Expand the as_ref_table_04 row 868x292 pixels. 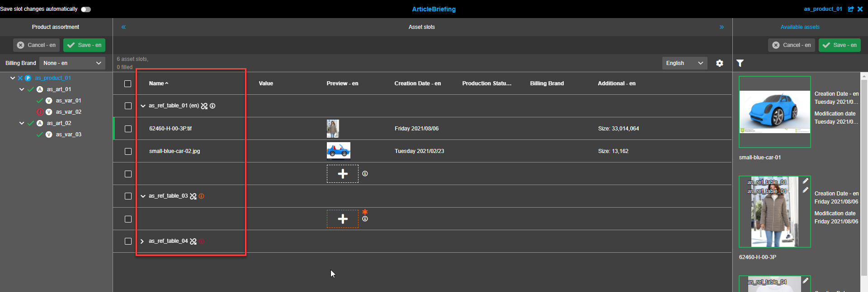click(x=142, y=241)
